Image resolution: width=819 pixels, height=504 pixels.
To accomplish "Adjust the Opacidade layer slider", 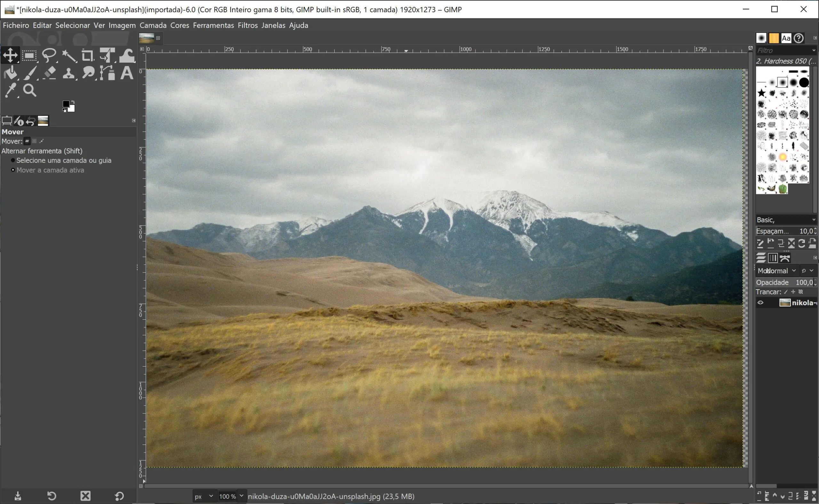I will tap(784, 282).
